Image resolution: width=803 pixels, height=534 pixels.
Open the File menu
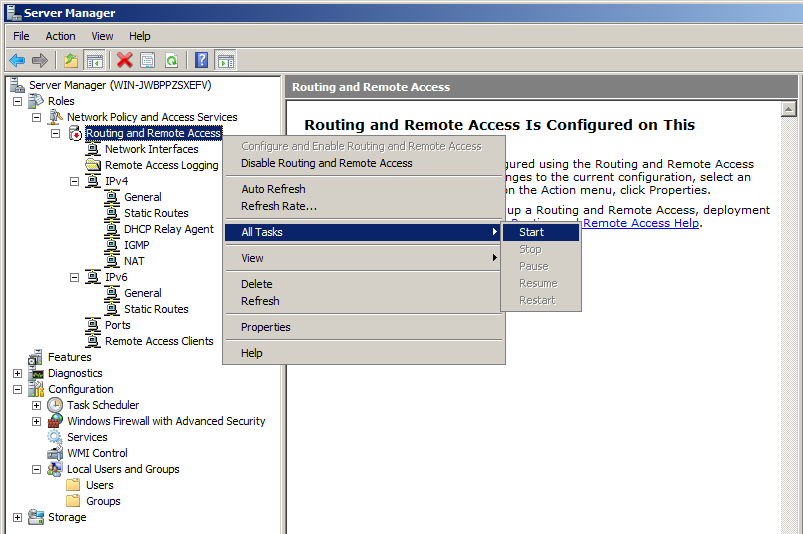21,36
